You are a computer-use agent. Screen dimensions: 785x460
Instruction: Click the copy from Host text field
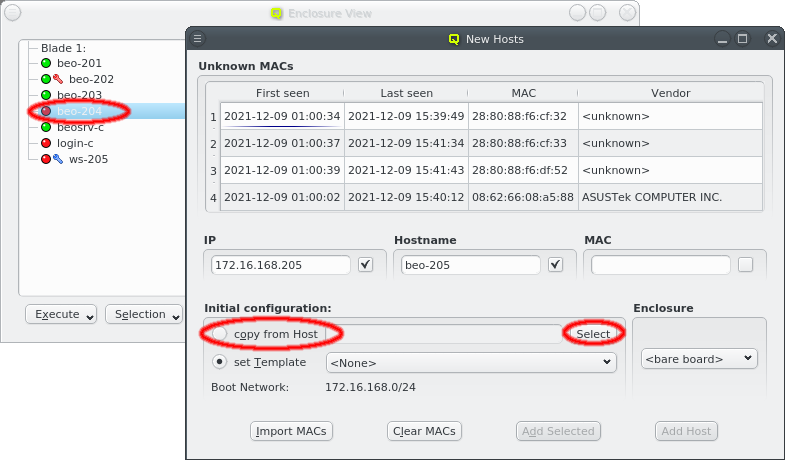[x=443, y=334]
